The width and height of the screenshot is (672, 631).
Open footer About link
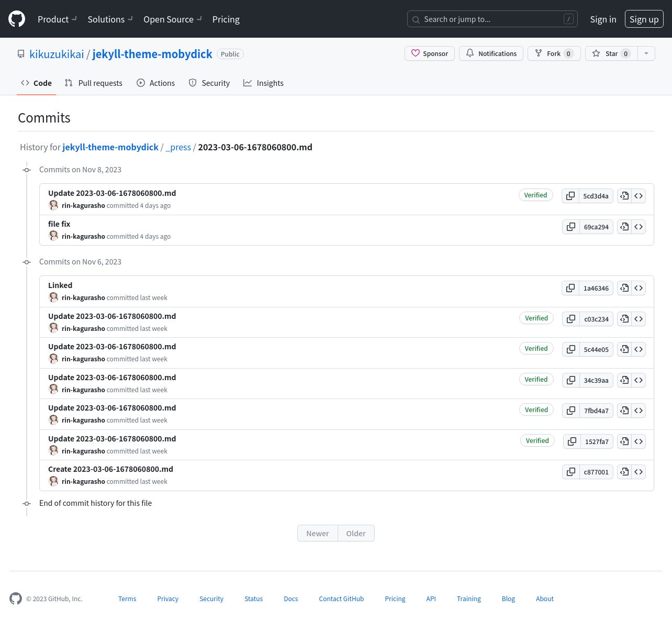[545, 599]
